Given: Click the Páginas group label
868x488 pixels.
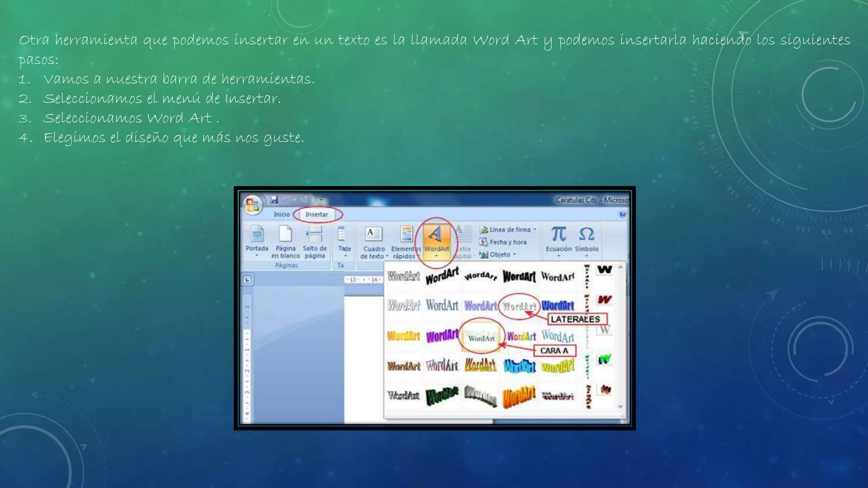Looking at the screenshot, I should pyautogui.click(x=286, y=265).
